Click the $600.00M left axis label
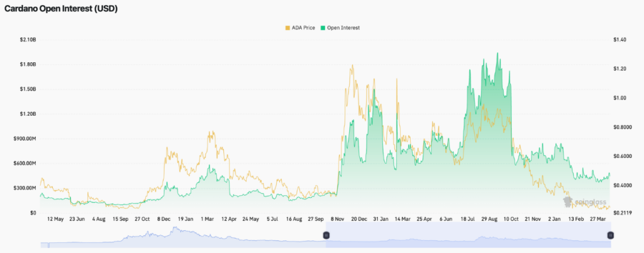This screenshot has height=253, width=644. click(x=25, y=164)
